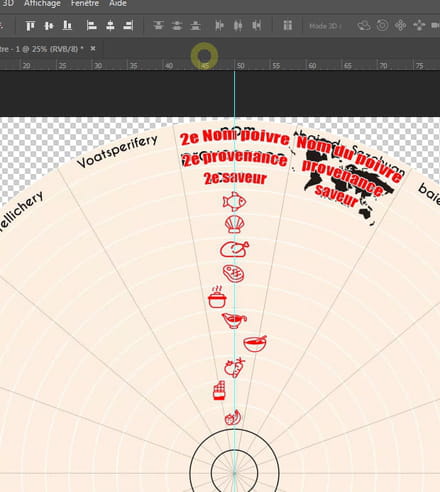Click the Auto-align layers icon

click(288, 26)
